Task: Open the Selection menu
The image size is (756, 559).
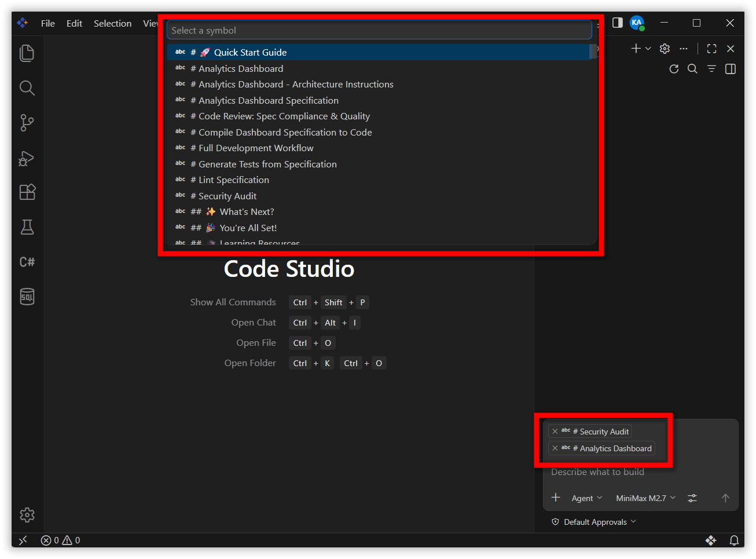Action: (112, 23)
